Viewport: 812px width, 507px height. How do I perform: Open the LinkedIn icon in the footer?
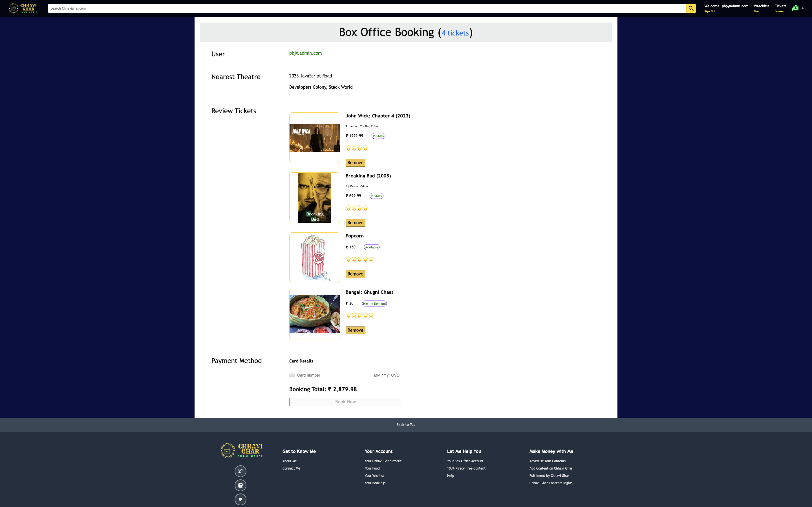pyautogui.click(x=240, y=485)
